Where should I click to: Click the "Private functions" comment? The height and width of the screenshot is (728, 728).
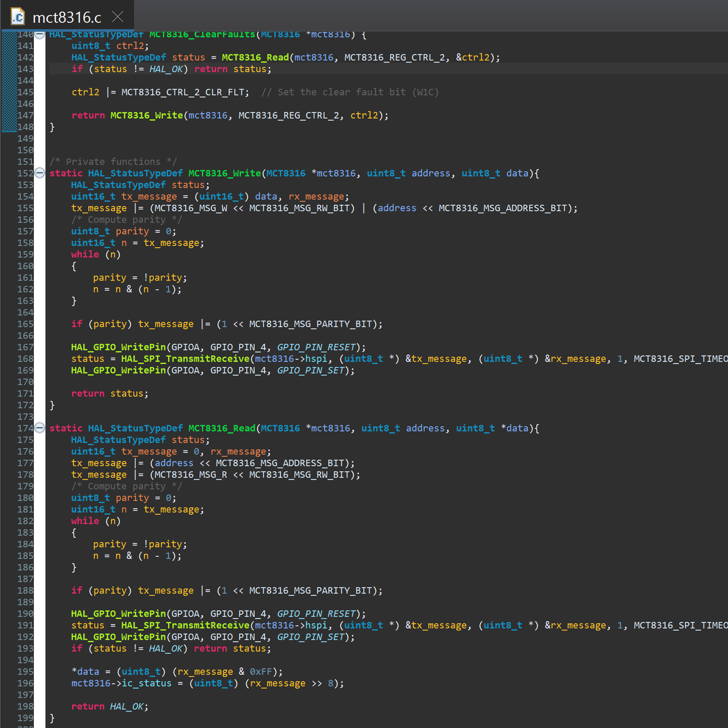[113, 162]
